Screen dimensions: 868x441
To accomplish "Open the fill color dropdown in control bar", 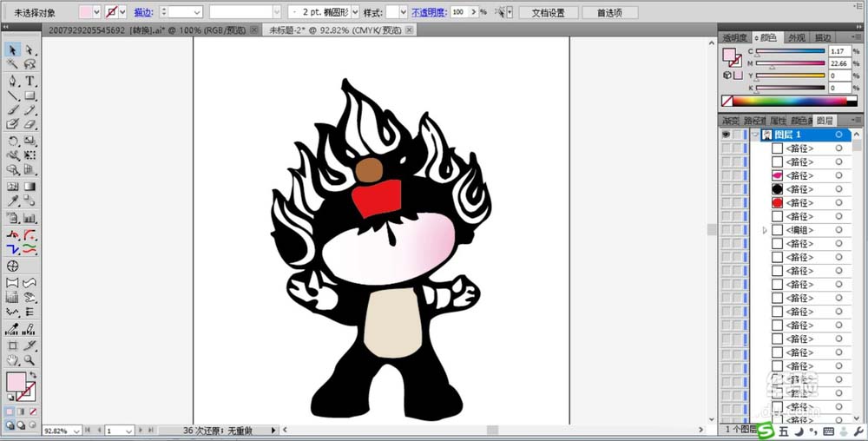I will pos(97,12).
